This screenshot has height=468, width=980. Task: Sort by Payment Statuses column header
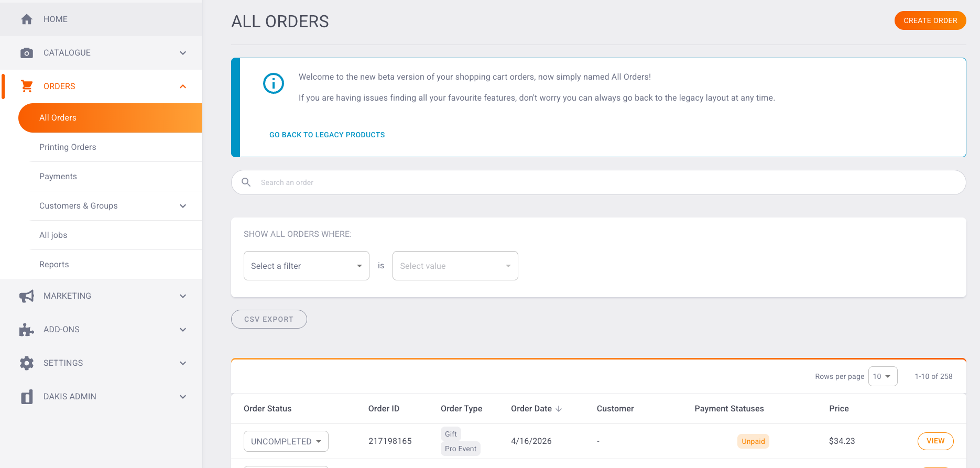[729, 409]
